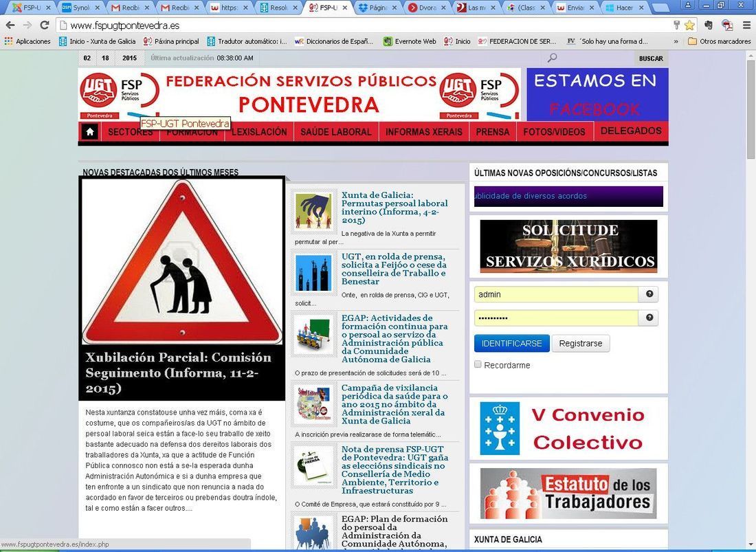The image size is (756, 552).
Task: Click the IDENTIFICARSE login button
Action: tap(511, 343)
